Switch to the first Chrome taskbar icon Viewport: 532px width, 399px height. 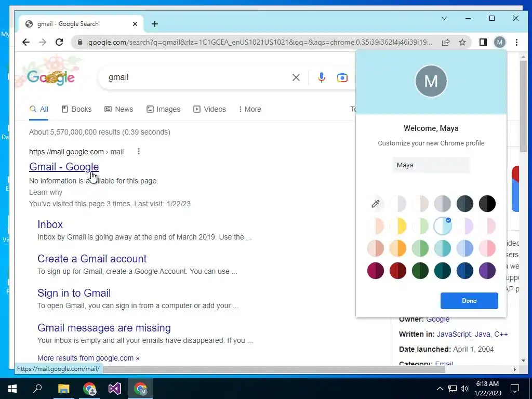coord(89,389)
